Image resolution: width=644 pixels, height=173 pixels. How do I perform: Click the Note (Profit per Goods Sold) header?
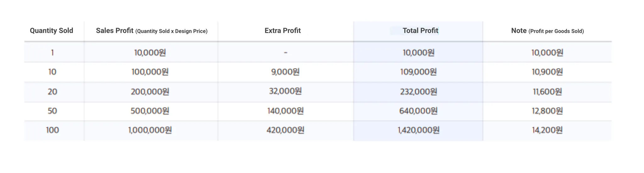tap(547, 31)
